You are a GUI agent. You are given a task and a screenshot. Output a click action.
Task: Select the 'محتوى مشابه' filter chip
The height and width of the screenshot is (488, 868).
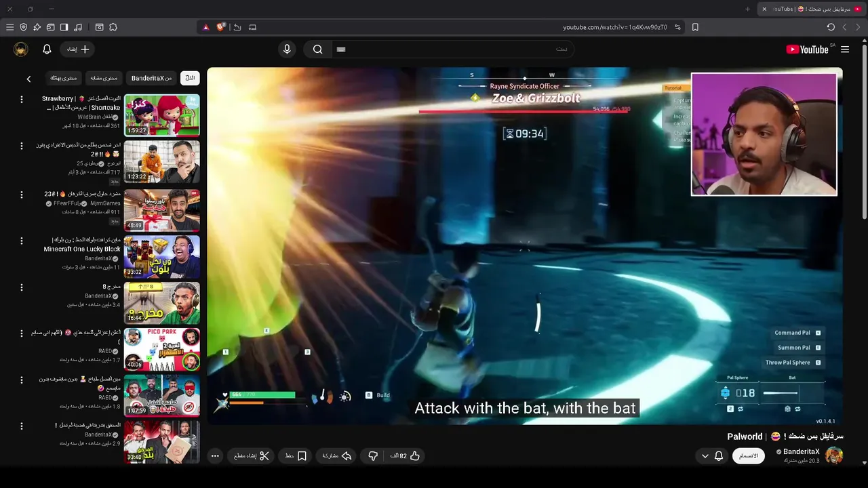tap(104, 78)
